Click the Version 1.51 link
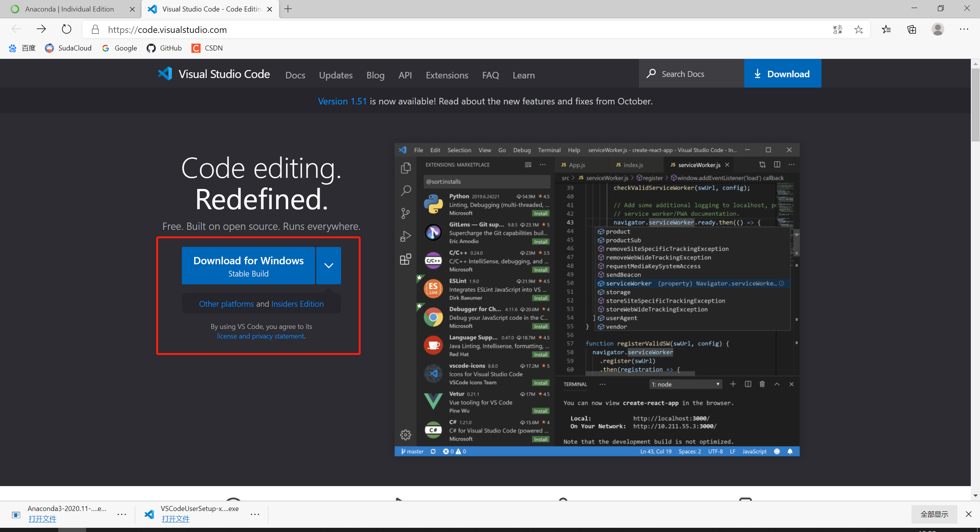980x532 pixels. click(342, 101)
